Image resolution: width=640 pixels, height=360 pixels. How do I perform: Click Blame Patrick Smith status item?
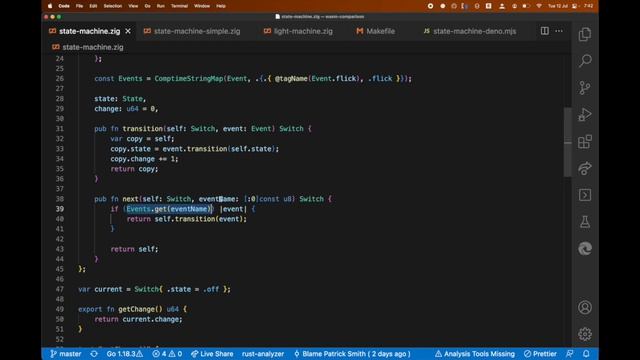[352, 354]
